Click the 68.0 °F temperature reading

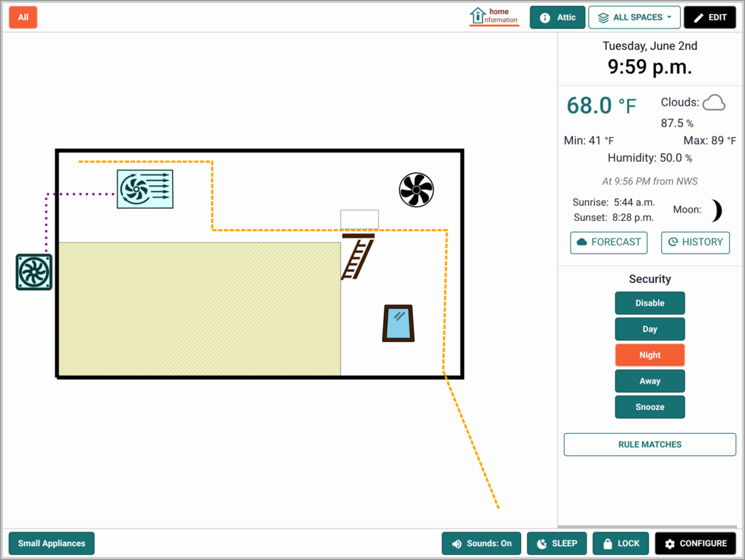601,106
